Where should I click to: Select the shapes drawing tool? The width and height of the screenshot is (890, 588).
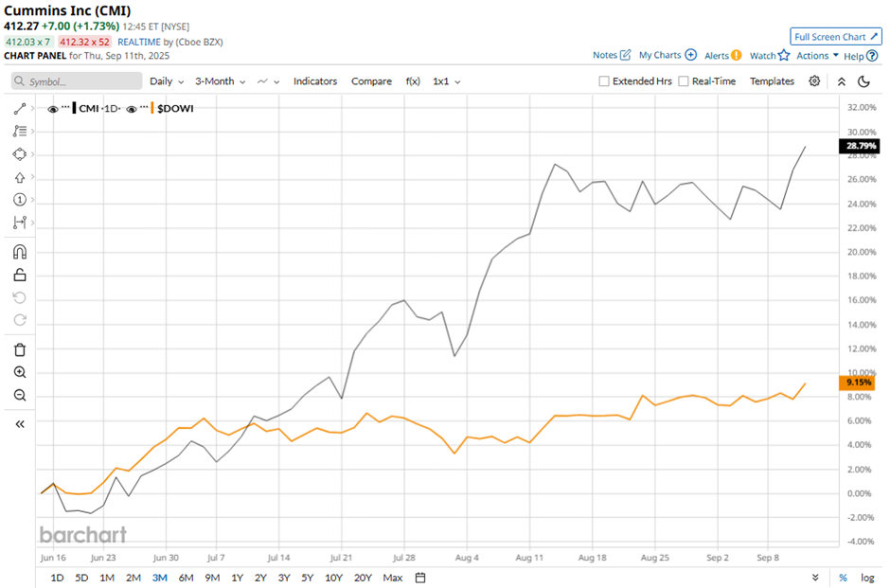tap(19, 154)
